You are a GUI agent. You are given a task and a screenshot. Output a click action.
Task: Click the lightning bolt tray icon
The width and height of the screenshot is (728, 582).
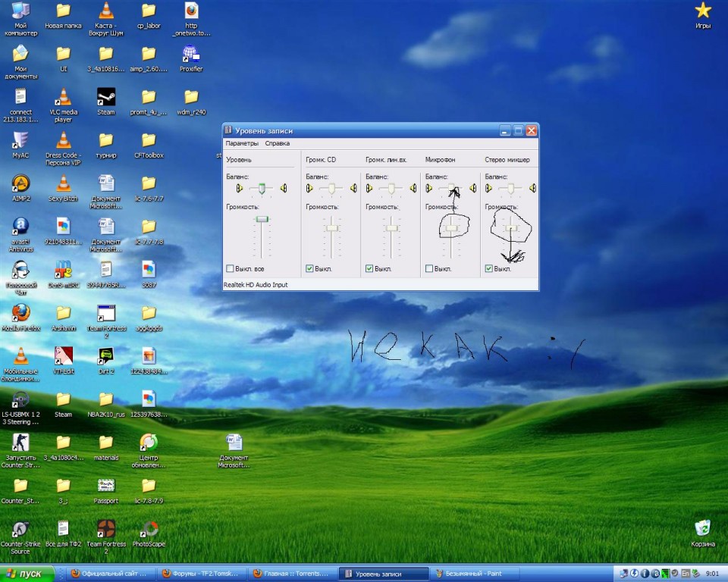pyautogui.click(x=634, y=574)
